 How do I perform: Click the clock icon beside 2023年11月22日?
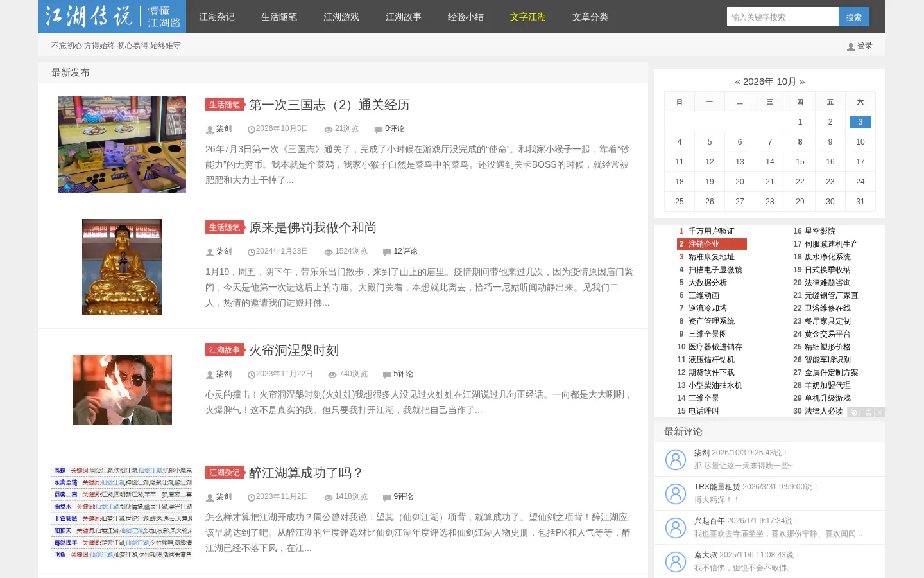[252, 374]
